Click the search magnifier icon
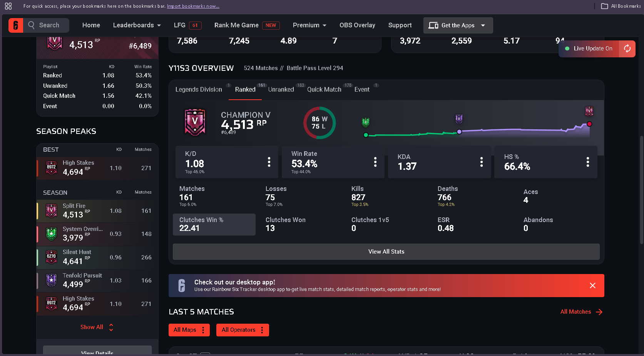 [x=31, y=25]
